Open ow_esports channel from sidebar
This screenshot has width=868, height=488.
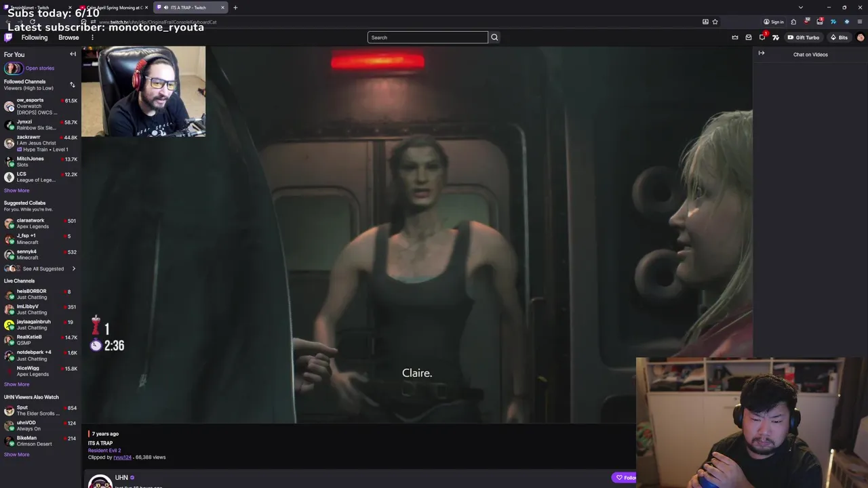[41, 106]
